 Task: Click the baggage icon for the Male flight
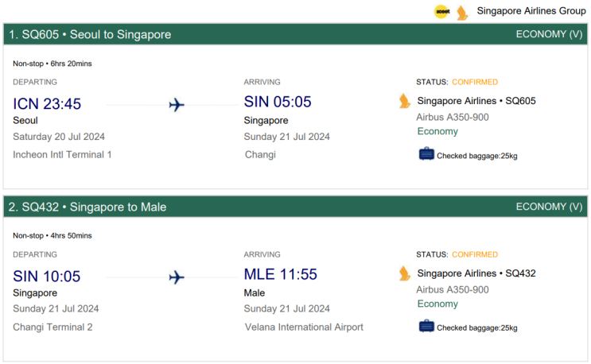pos(426,326)
